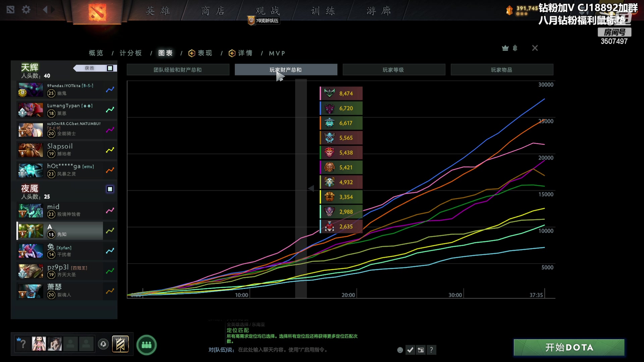Open the 游廊 menu

coord(379,11)
